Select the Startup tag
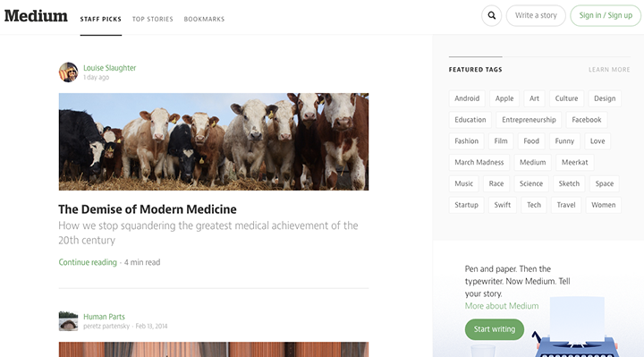 [x=467, y=205]
